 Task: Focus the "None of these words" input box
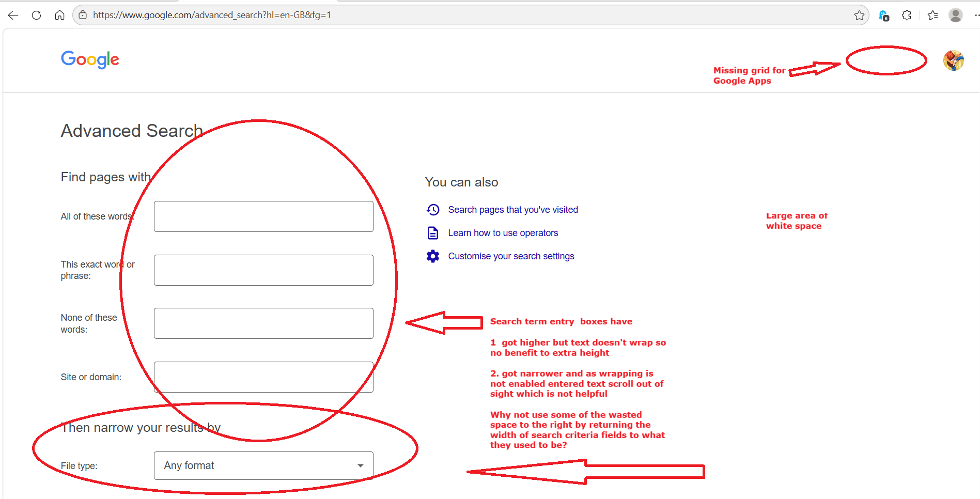coord(263,323)
